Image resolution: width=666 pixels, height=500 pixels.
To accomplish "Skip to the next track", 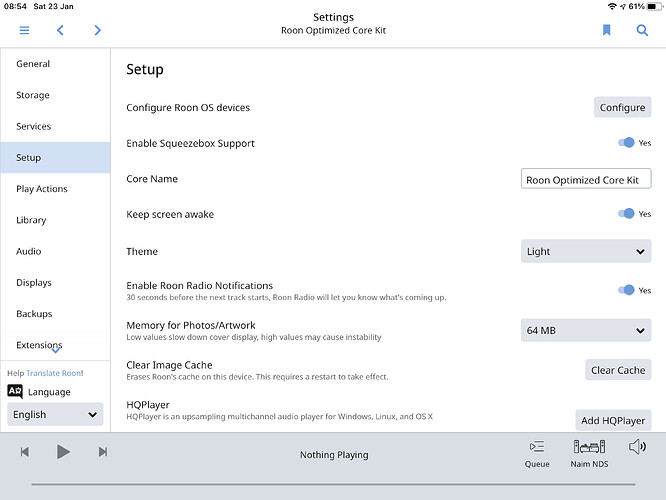I will [102, 452].
